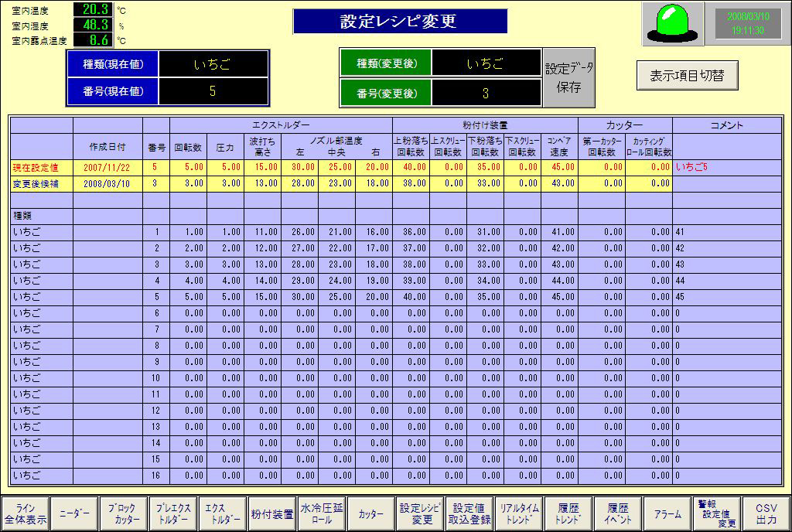Click the date and time display 2008/03/10
Image resolution: width=792 pixels, height=532 pixels.
point(748,23)
